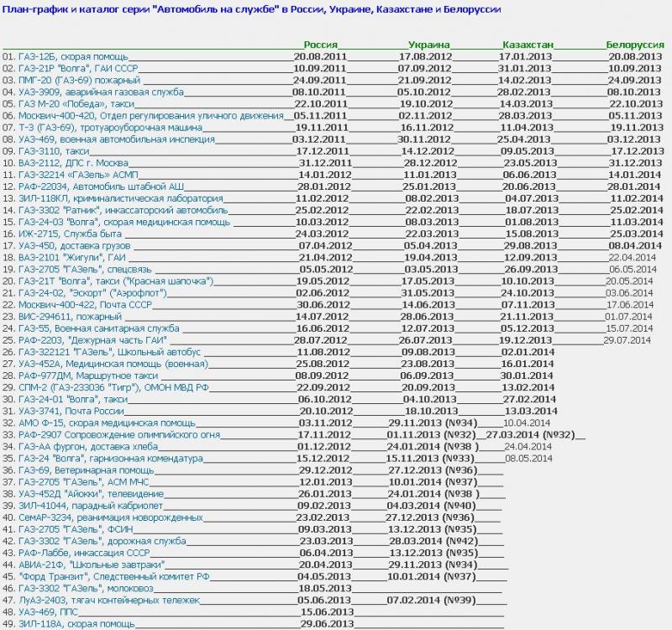
Task: Open ГАЗ-24-03 "Волга", скорая медицинская помощь
Action: [124, 222]
